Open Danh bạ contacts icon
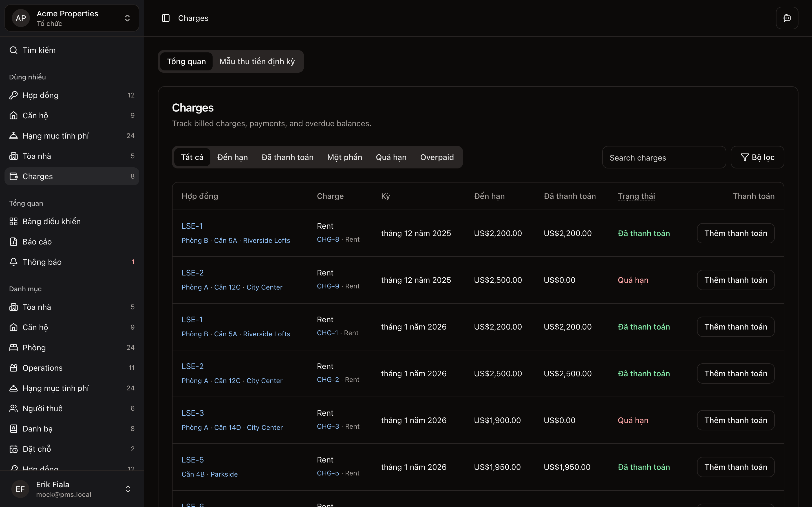 [14, 428]
